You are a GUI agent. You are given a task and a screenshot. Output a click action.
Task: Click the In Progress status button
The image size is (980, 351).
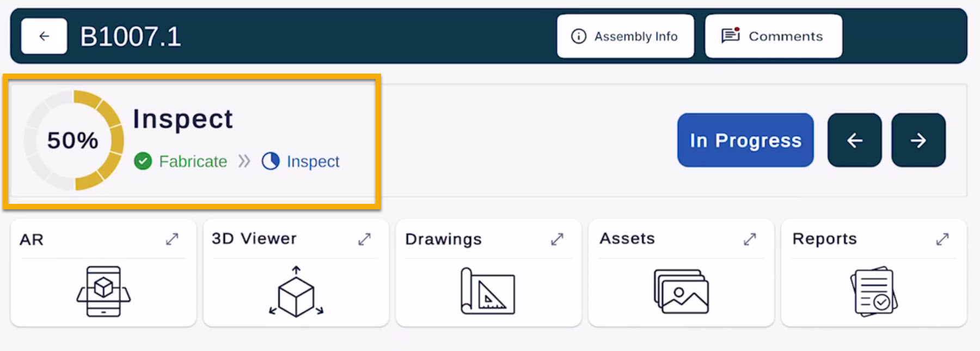pos(745,140)
